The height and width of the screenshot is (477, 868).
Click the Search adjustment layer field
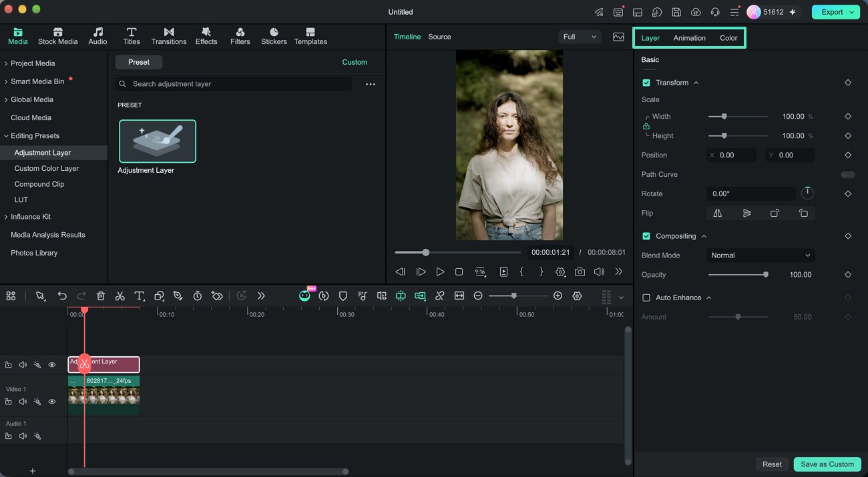[234, 84]
